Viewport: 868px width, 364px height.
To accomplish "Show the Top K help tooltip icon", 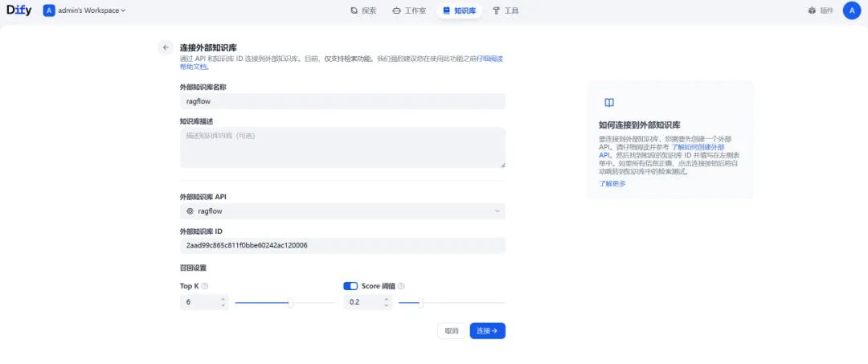I will click(205, 286).
